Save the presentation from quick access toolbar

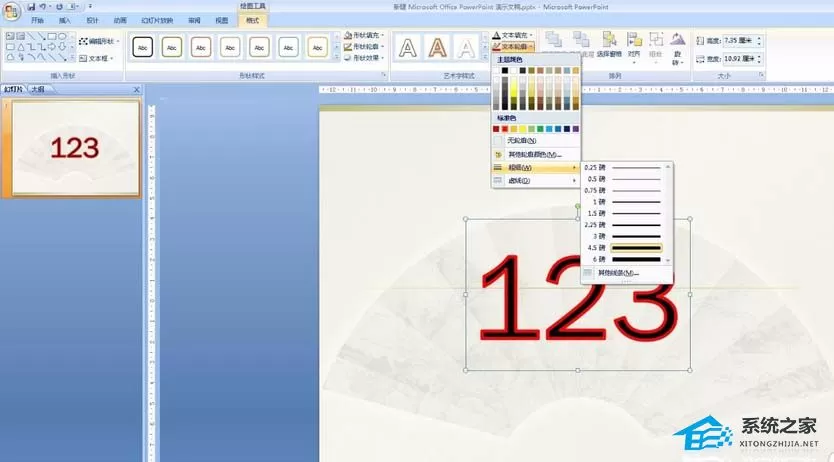click(31, 7)
